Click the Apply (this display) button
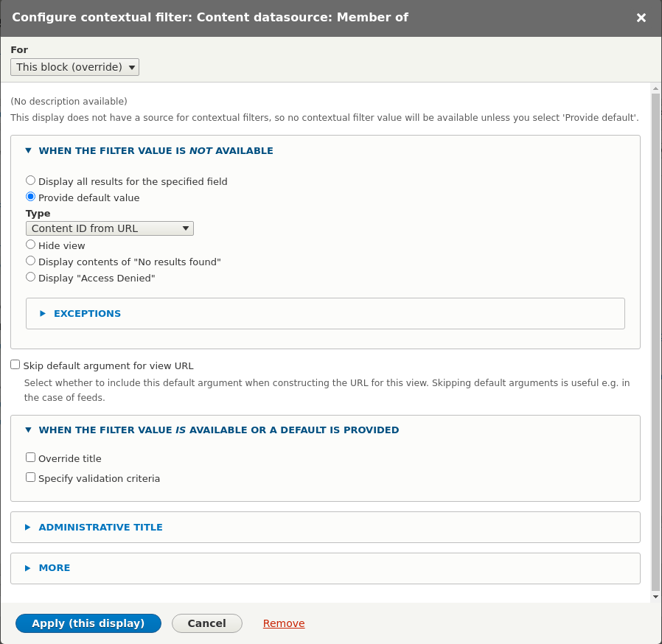 (88, 623)
